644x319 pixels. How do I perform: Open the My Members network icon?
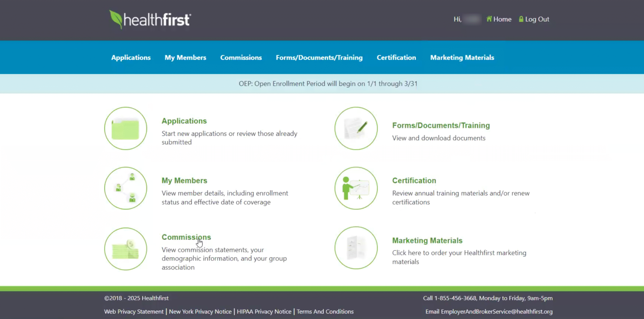point(126,188)
